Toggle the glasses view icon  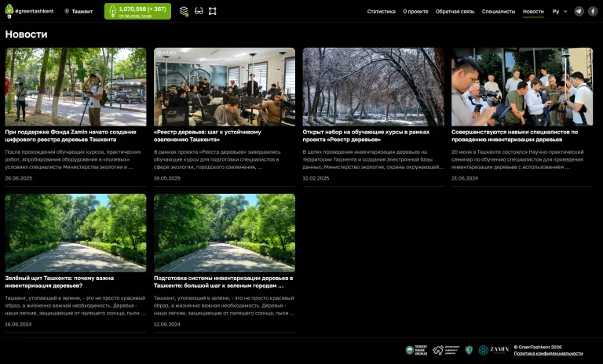click(199, 11)
